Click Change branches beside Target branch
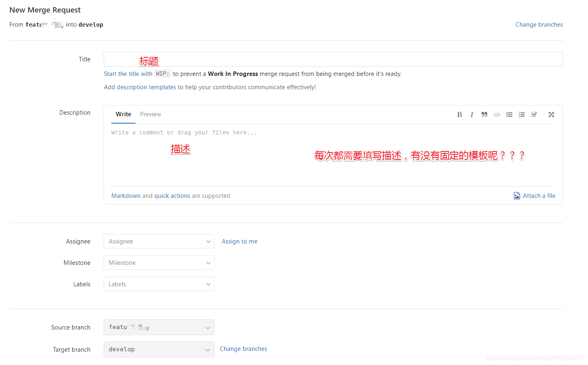 point(243,349)
